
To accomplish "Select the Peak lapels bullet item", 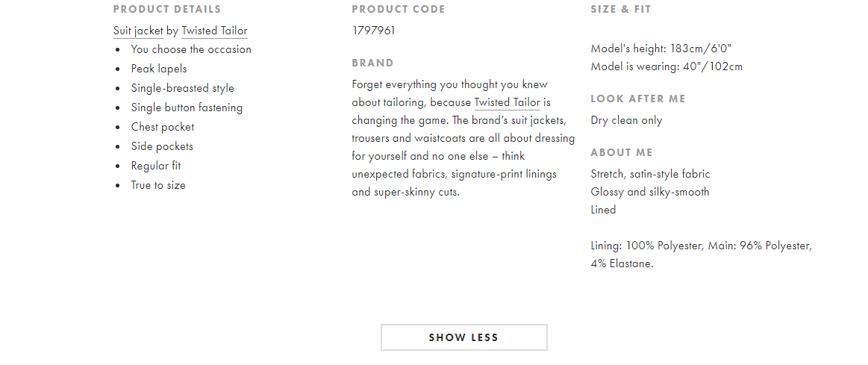I will (159, 69).
